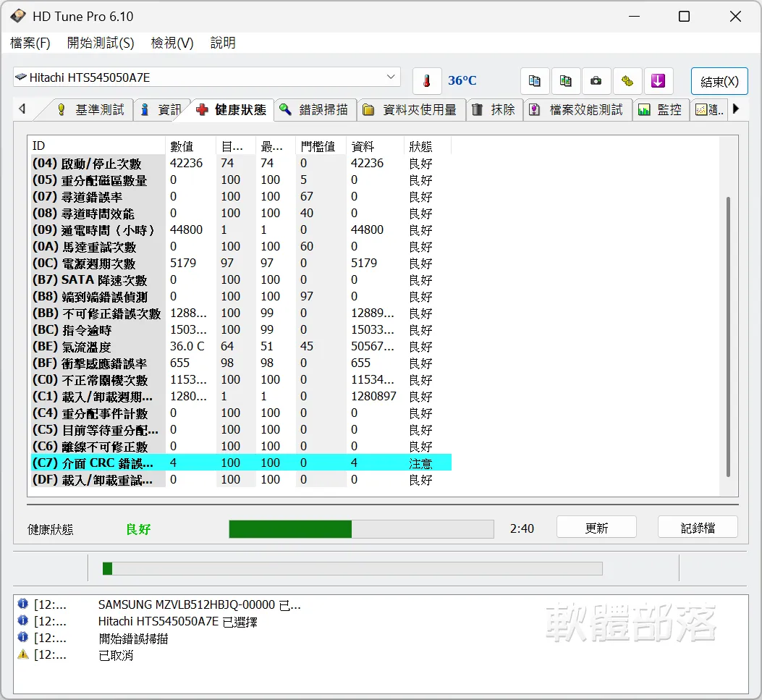Click the 開始錯誤掃描 log entry
Viewport: 762px width, 700px height.
click(x=133, y=638)
